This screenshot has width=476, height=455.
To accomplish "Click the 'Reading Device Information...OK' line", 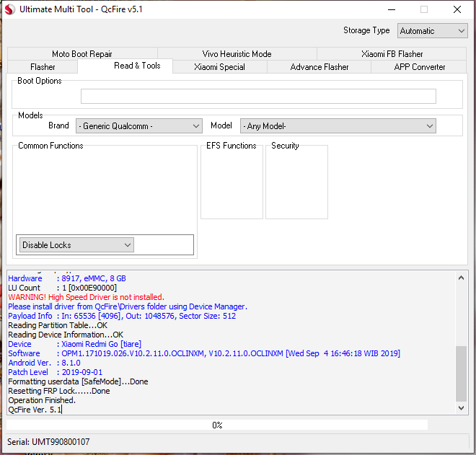I will [66, 335].
